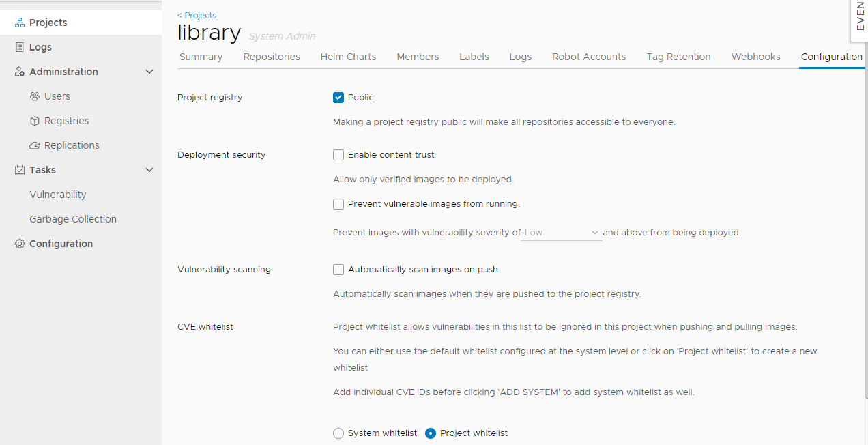Open the vulnerability severity dropdown showing Low

561,232
